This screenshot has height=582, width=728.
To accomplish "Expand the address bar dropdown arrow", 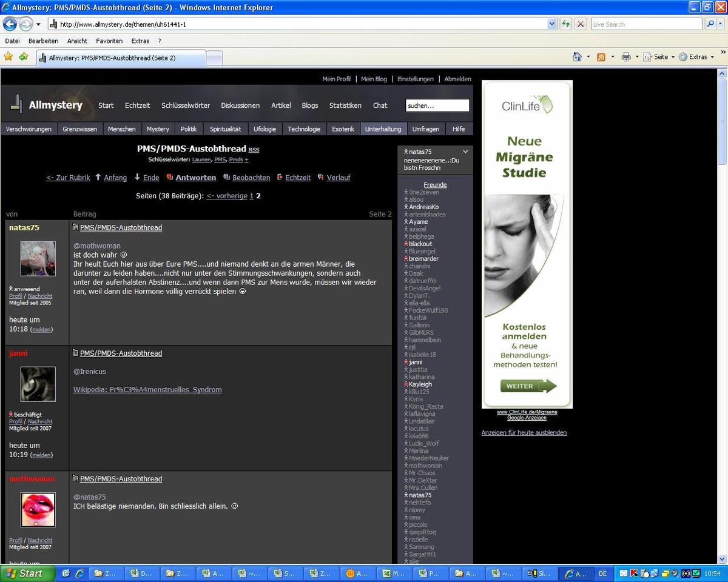I will click(x=552, y=24).
